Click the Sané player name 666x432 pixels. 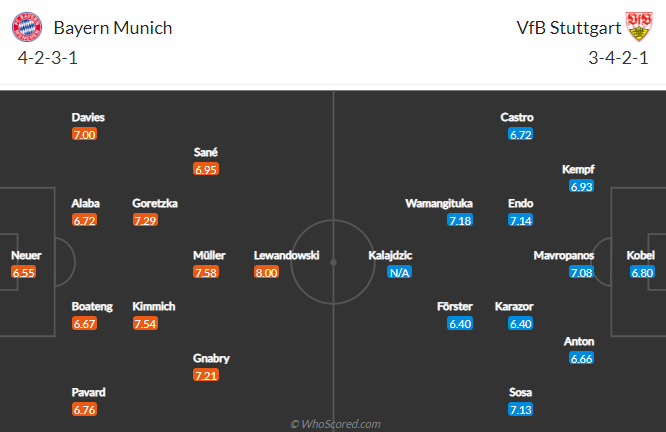coord(207,152)
